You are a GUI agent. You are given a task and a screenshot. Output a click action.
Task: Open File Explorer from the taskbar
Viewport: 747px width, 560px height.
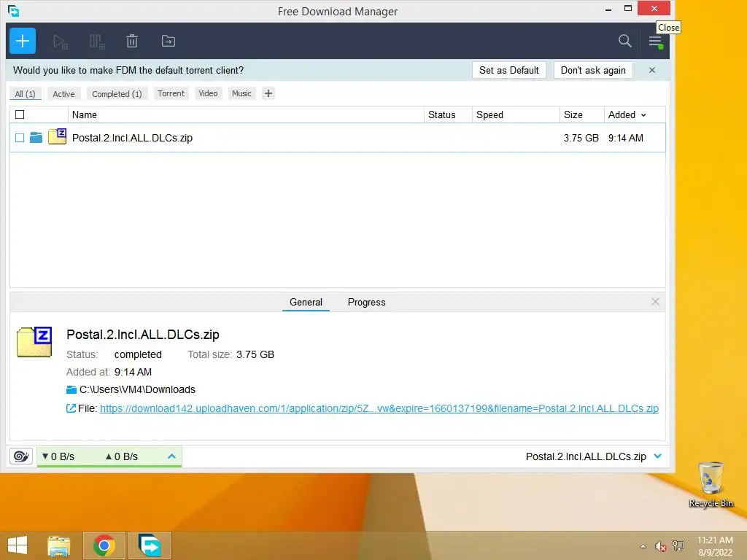58,545
